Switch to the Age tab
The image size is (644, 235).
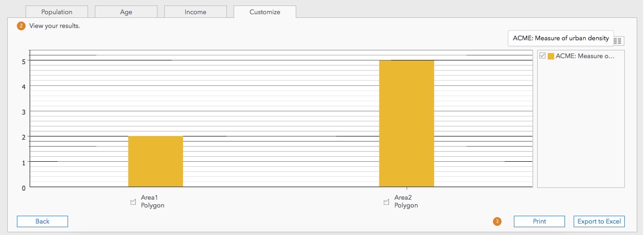[x=126, y=12]
